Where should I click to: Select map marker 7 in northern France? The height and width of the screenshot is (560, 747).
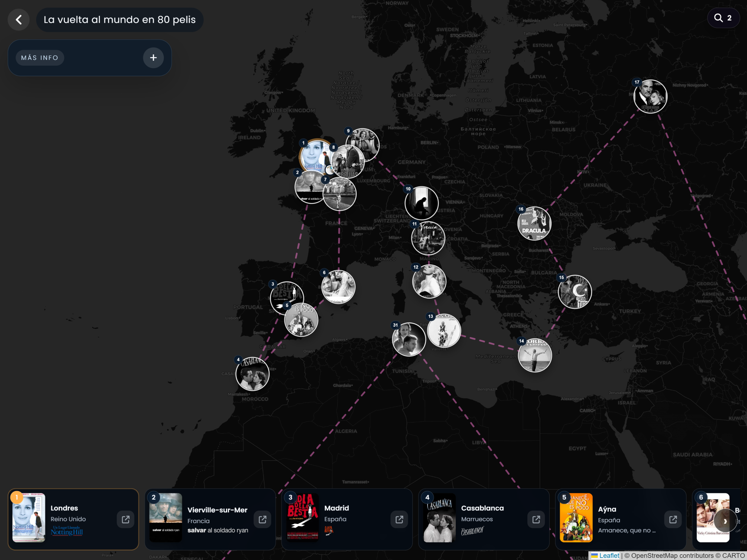[340, 194]
